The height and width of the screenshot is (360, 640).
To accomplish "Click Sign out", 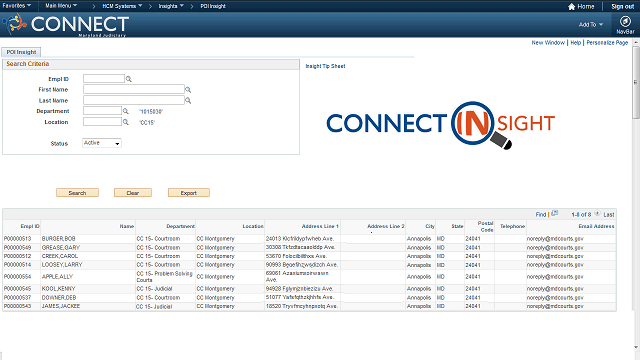I will (x=622, y=7).
